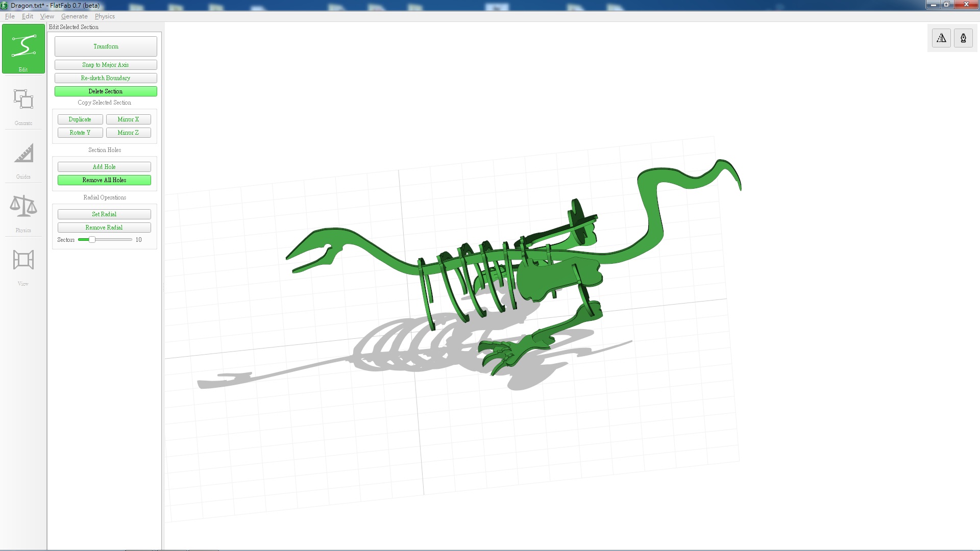Click the Mirror X copy button
The height and width of the screenshot is (551, 980).
point(128,119)
